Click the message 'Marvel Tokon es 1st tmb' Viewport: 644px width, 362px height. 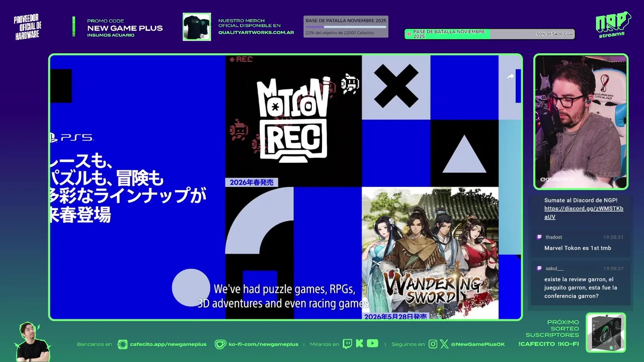578,248
